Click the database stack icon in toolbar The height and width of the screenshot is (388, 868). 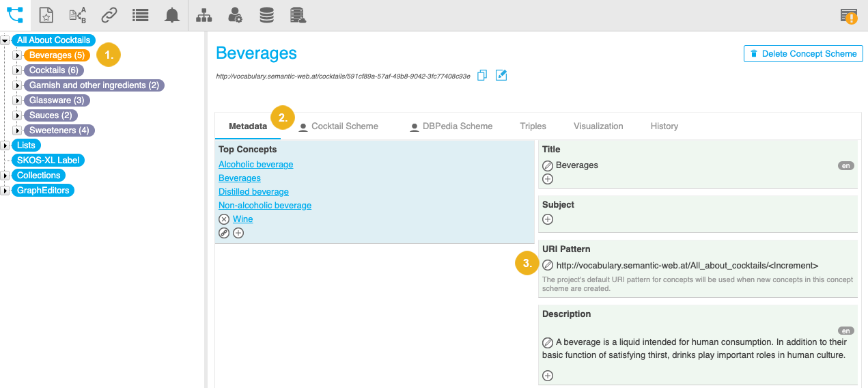pyautogui.click(x=267, y=15)
